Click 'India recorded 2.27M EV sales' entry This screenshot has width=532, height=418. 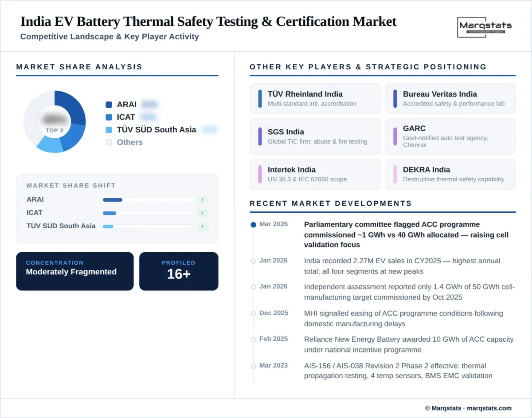click(402, 266)
